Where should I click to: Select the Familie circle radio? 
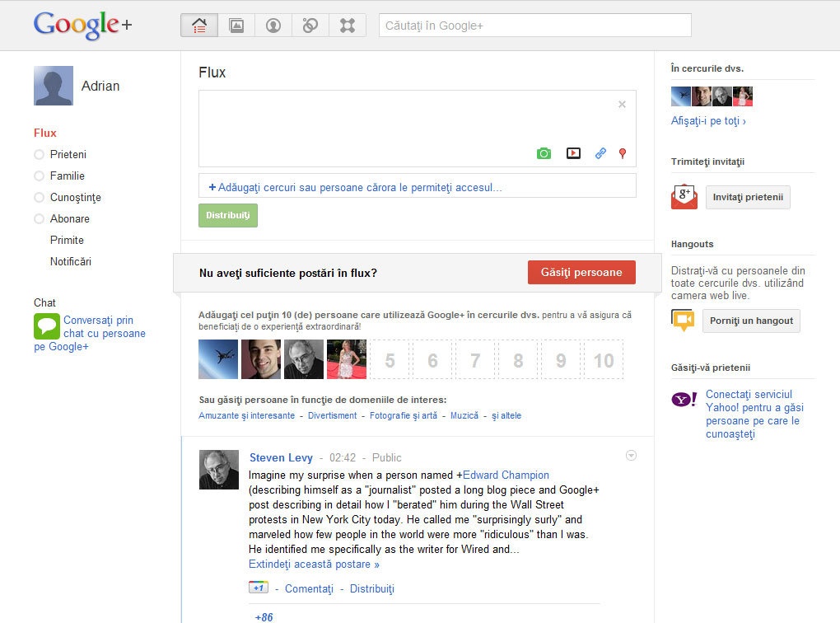coord(39,176)
